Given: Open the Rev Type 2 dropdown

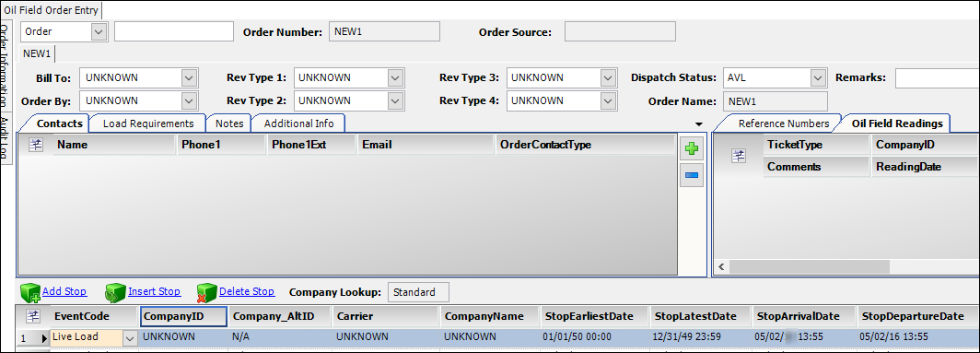Looking at the screenshot, I should point(395,100).
